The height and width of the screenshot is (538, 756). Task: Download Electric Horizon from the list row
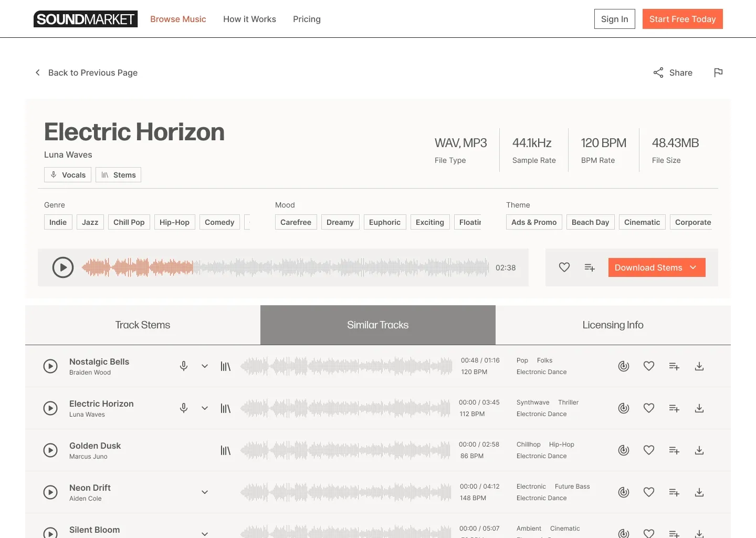click(699, 408)
